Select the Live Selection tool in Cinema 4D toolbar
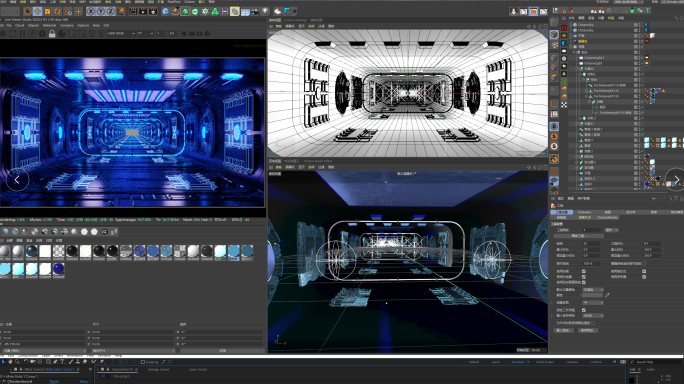This screenshot has height=384, width=684. coord(27,12)
